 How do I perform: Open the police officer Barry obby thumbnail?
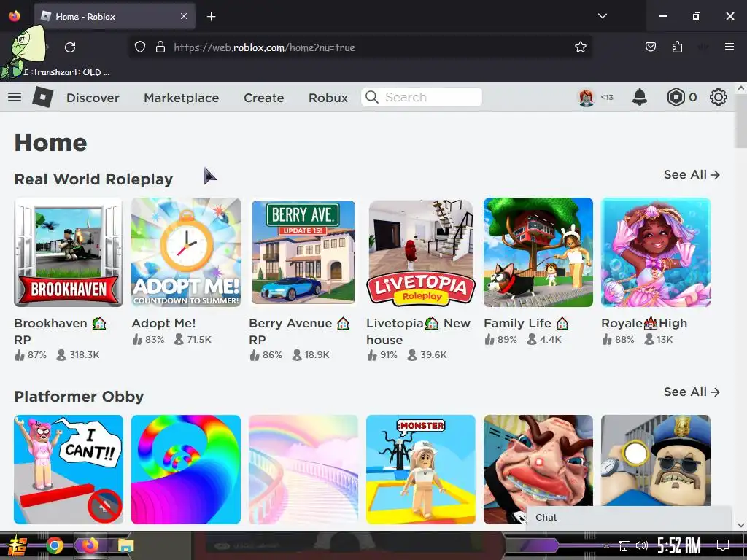(x=656, y=460)
